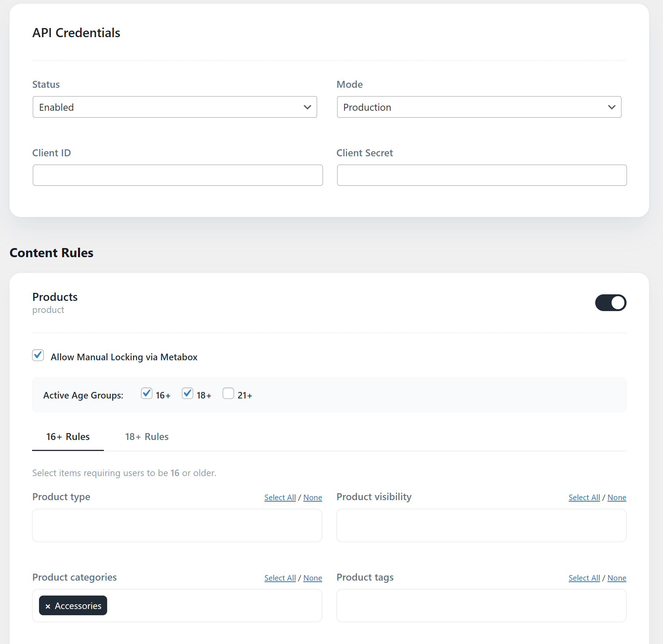Click the Product type selection box
Screen dimensions: 663x644
(x=177, y=525)
